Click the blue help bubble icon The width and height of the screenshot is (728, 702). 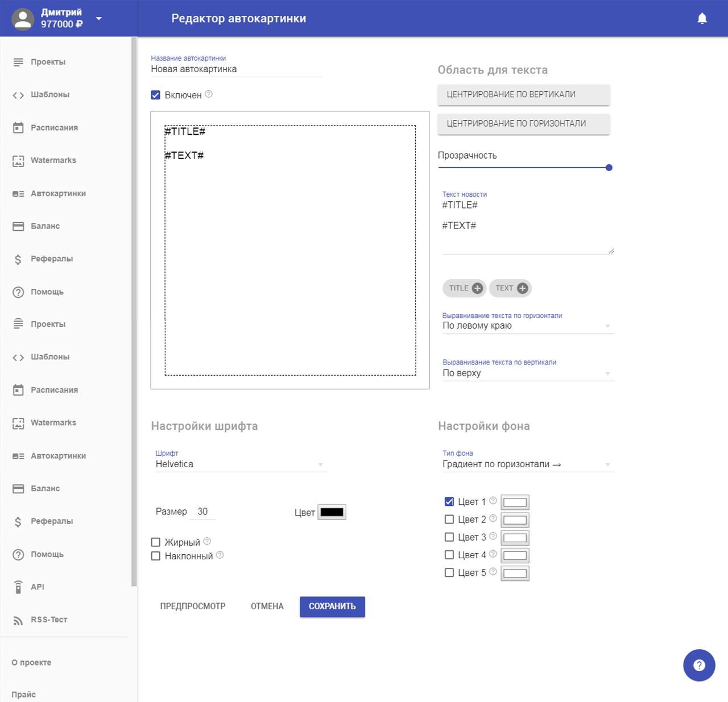pyautogui.click(x=699, y=665)
